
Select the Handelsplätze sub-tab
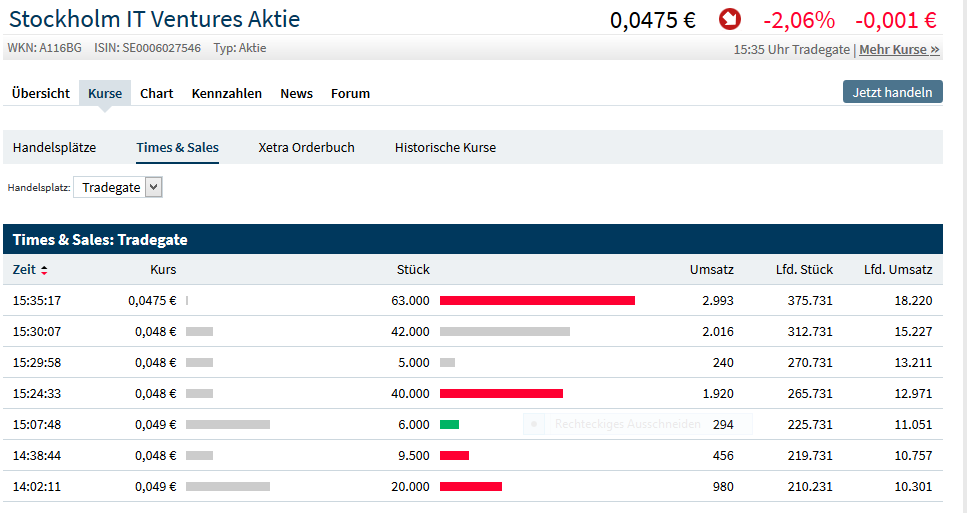(54, 147)
